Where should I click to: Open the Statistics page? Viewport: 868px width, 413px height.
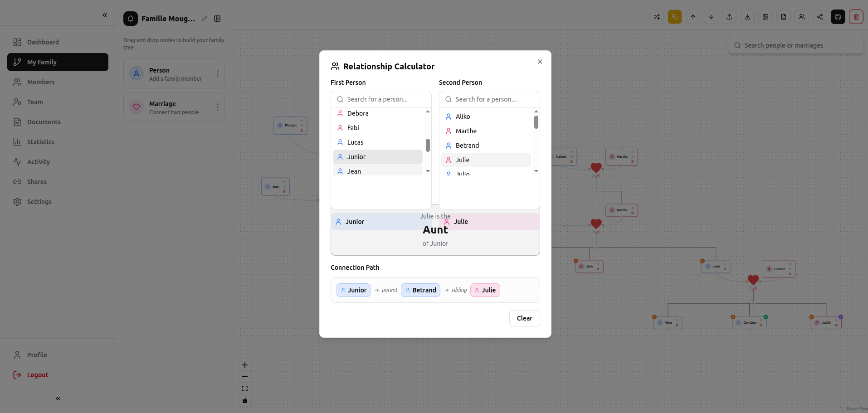(58, 142)
